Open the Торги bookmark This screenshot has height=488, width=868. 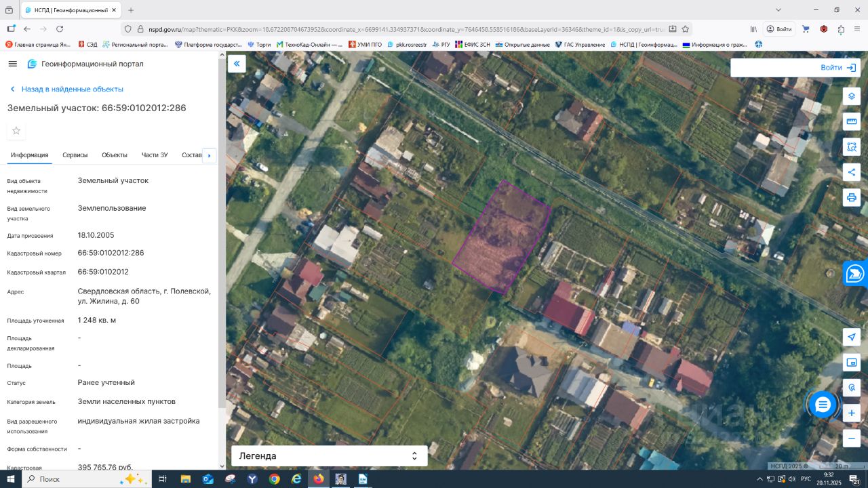click(x=259, y=45)
